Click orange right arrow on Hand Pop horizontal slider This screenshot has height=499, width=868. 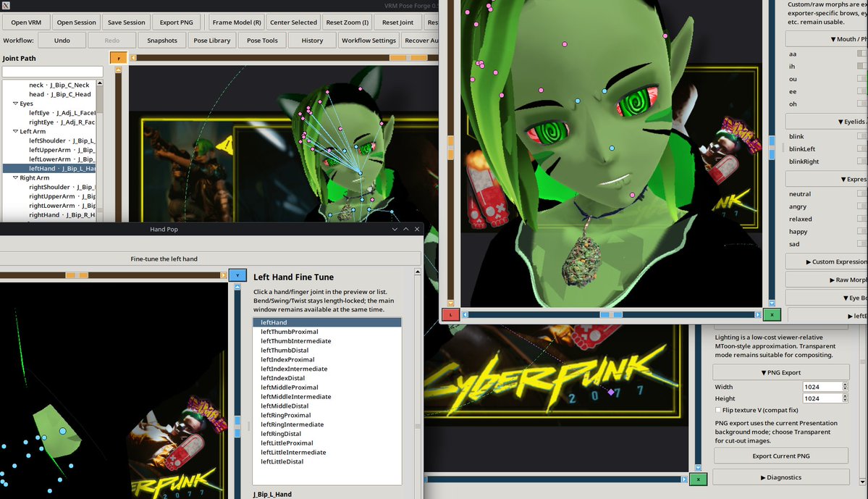pyautogui.click(x=224, y=275)
